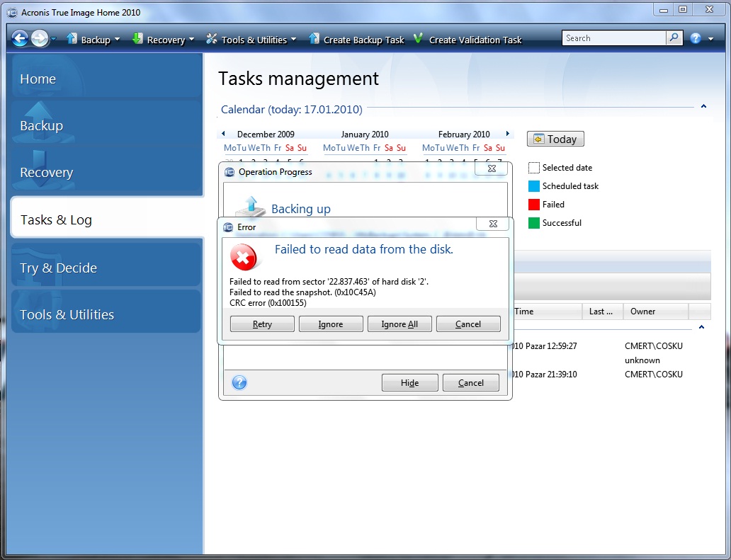Click the February 2010 month header
Screen dimensions: 731x560
(464, 135)
